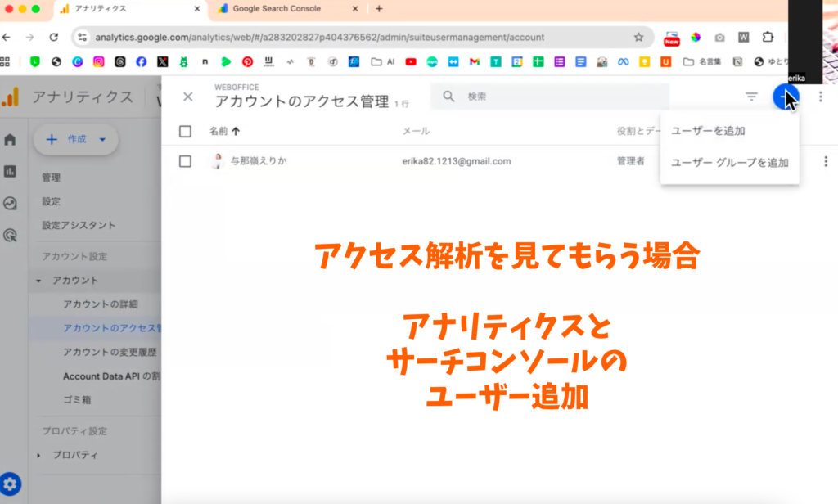The height and width of the screenshot is (504, 838).
Task: Collapse the アカウント tree section
Action: click(38, 281)
